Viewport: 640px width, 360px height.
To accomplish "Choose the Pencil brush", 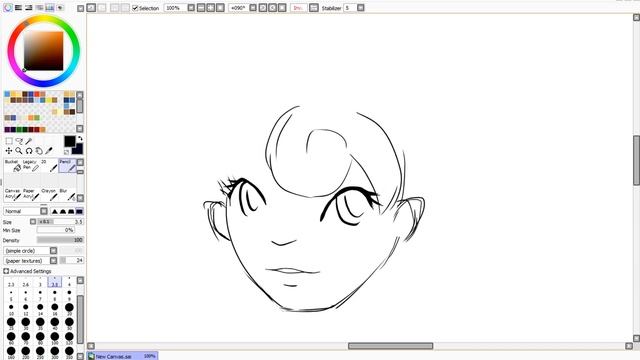I will pos(67,165).
